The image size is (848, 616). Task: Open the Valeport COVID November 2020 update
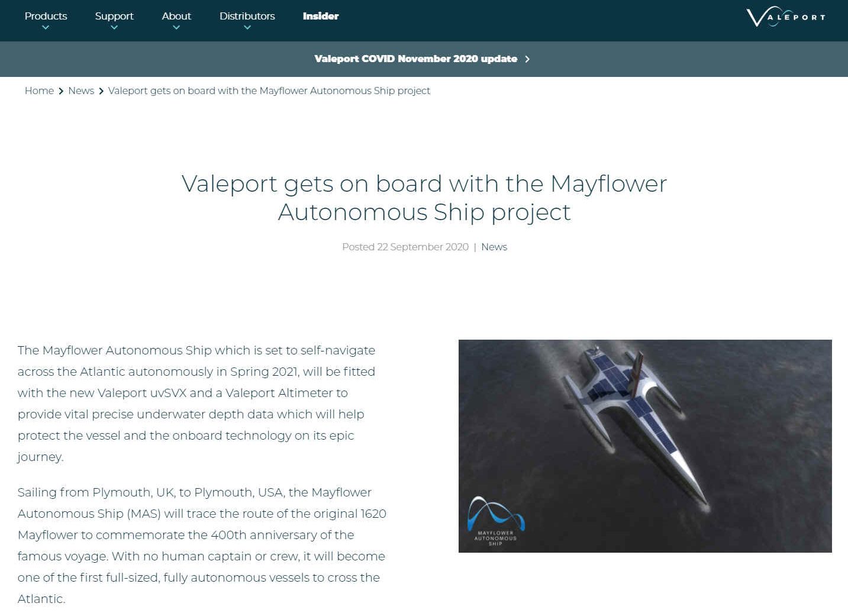tap(415, 59)
